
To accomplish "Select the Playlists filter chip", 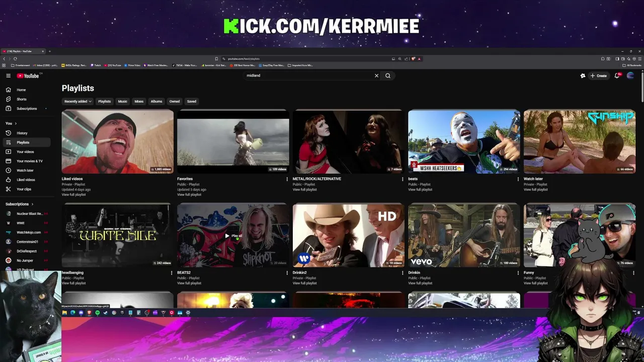I will click(105, 101).
